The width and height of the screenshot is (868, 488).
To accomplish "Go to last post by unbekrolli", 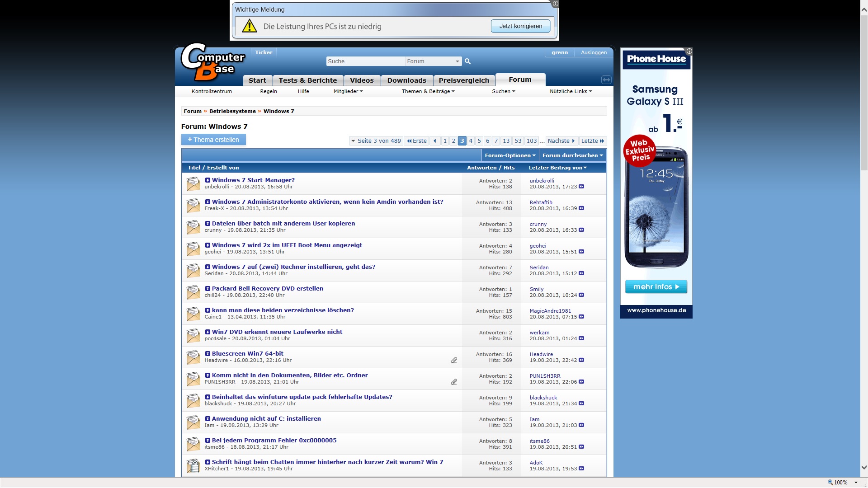I will (581, 187).
